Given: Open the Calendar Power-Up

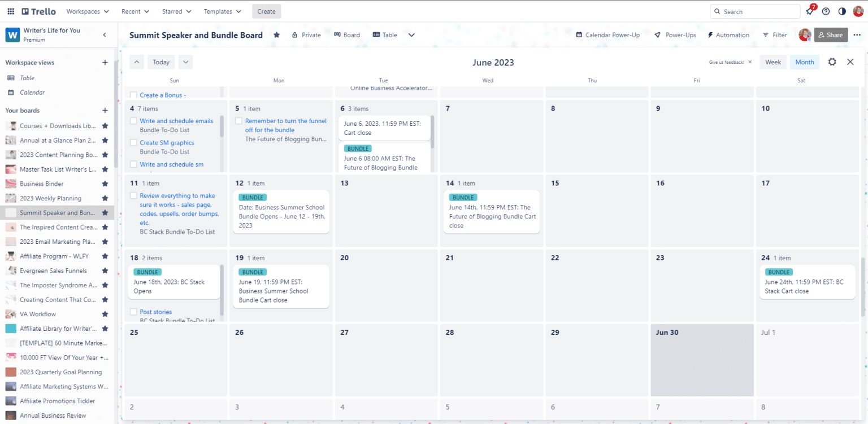Looking at the screenshot, I should coord(607,34).
